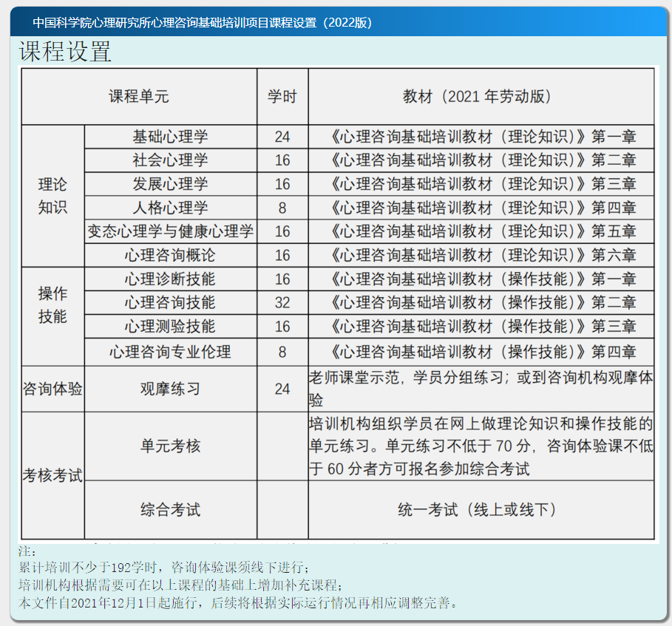
Task: Select the 基础心理学 course cell
Action: pos(171,137)
